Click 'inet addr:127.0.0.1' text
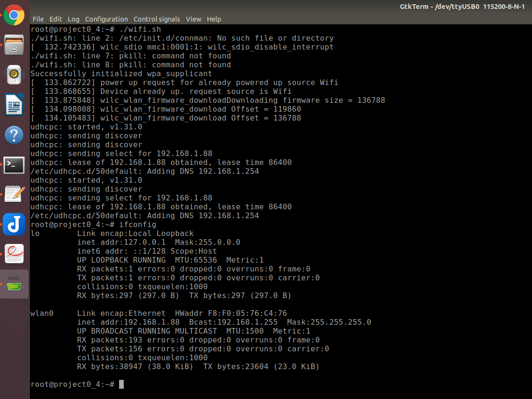Image resolution: width=532 pixels, height=399 pixels. [121, 242]
